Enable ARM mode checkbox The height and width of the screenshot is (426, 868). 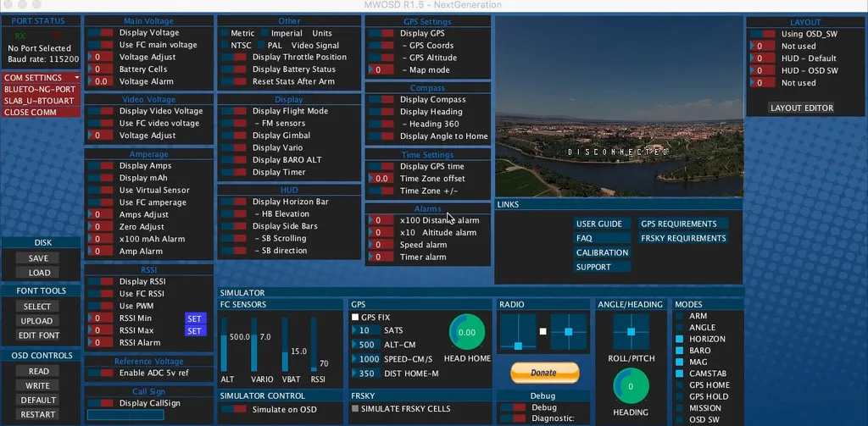[x=679, y=317]
